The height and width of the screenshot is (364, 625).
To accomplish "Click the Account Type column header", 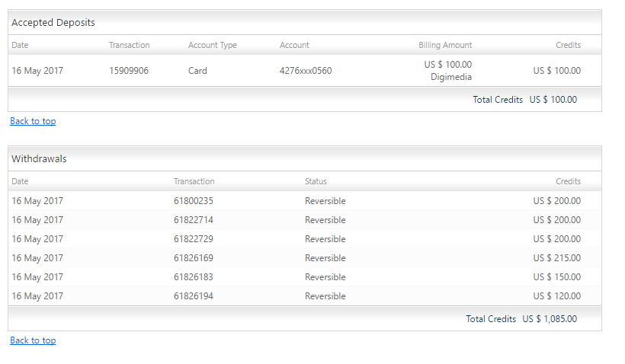I will [213, 45].
